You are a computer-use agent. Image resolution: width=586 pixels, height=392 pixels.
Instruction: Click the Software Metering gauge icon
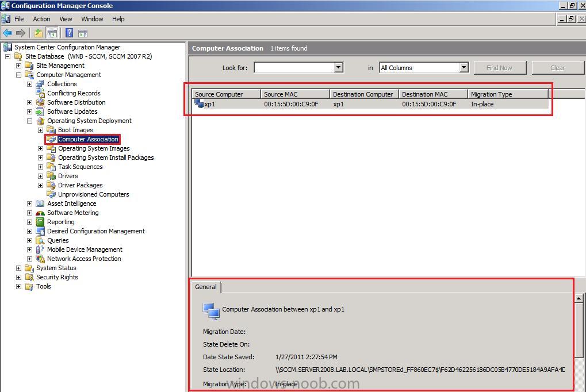click(x=40, y=213)
